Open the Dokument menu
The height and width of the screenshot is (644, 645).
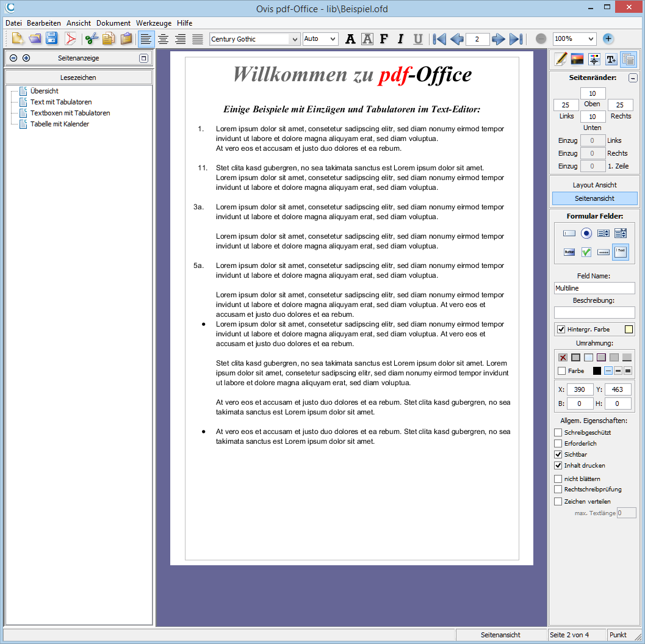coord(113,23)
